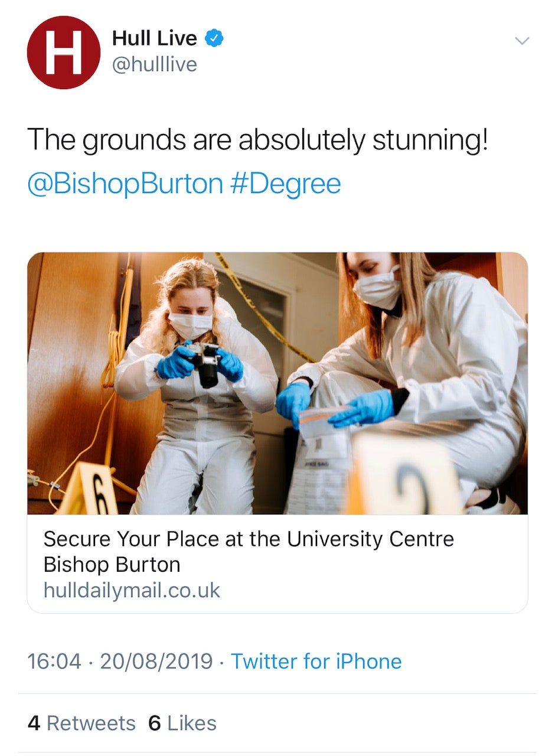Click the hulldailymail.co.uk domain text
This screenshot has height=756, width=555.
point(132,590)
